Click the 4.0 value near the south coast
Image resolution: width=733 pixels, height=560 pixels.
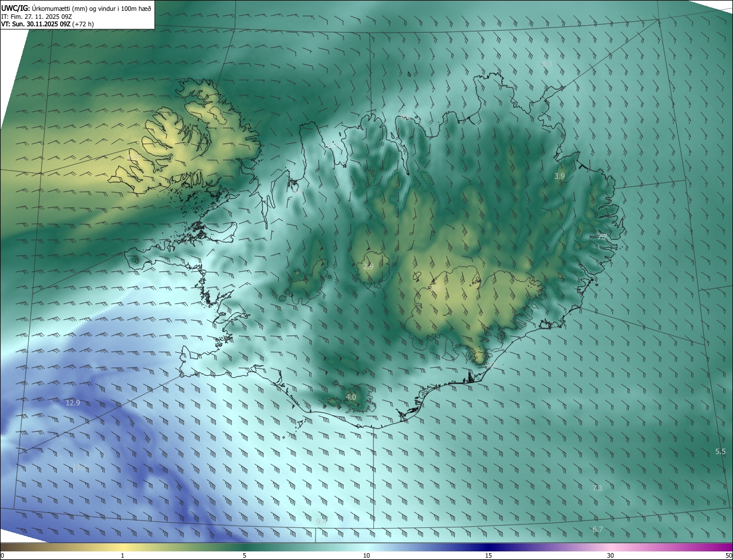pos(351,397)
